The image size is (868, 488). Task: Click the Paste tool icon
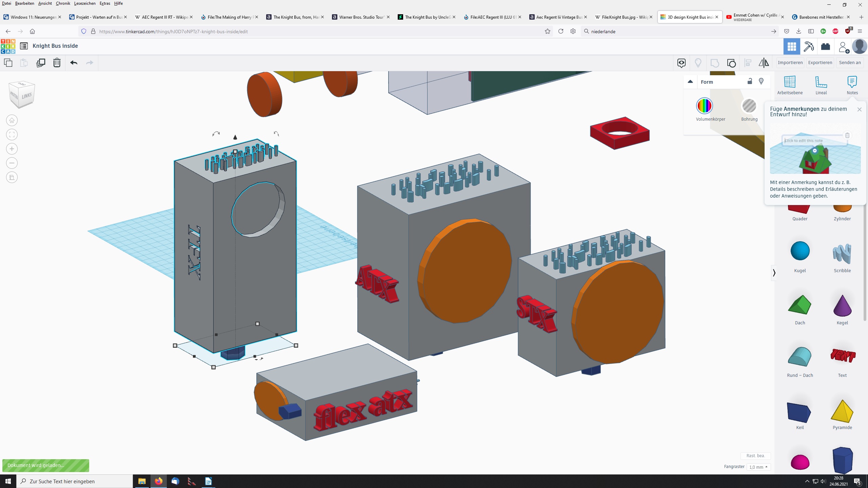[24, 63]
